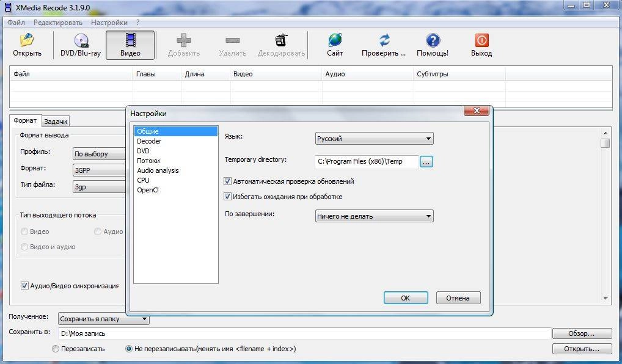Open the По завершении dropdown
Screen dimensions: 622x364
pos(374,216)
